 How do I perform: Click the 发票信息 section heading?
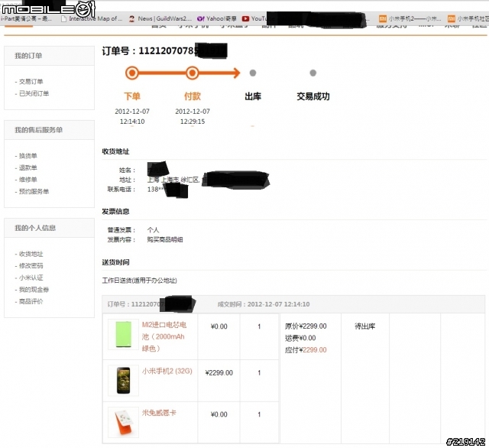115,212
